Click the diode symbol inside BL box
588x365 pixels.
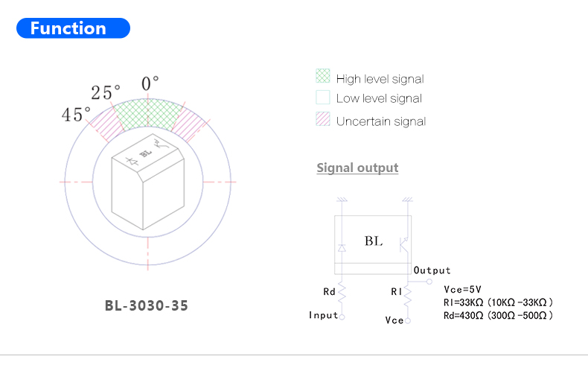pos(342,248)
